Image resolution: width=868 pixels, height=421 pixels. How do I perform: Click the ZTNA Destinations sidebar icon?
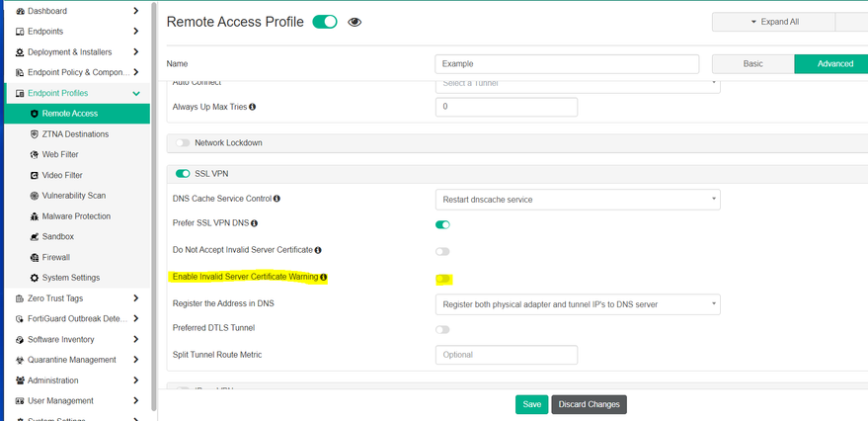click(35, 134)
